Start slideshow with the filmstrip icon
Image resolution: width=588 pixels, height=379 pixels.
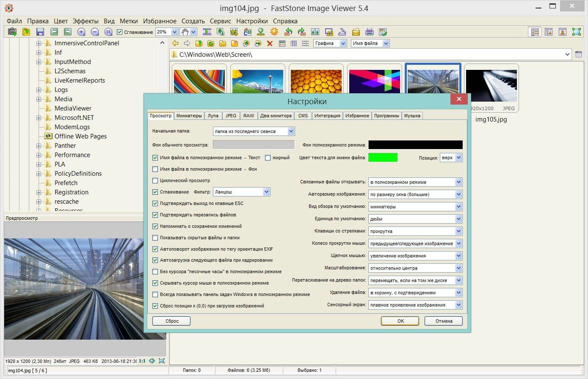[x=207, y=32]
